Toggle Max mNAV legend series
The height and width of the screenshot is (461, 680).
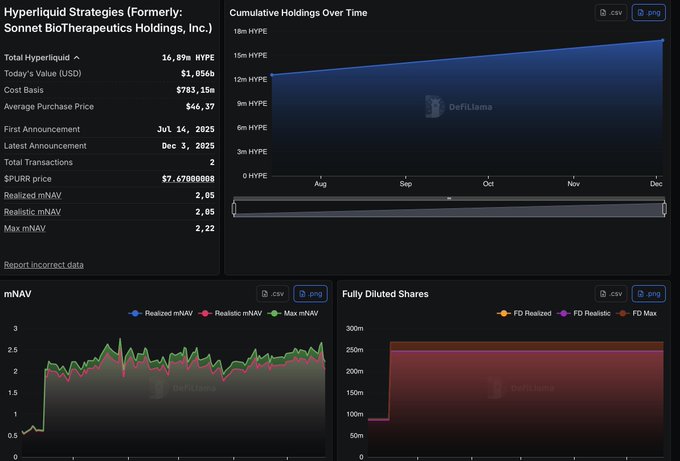coord(293,313)
